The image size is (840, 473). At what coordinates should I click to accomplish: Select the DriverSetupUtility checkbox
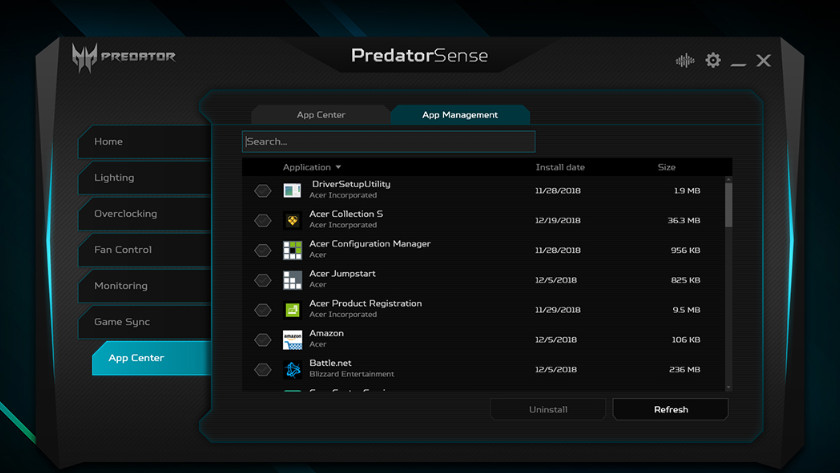(263, 190)
